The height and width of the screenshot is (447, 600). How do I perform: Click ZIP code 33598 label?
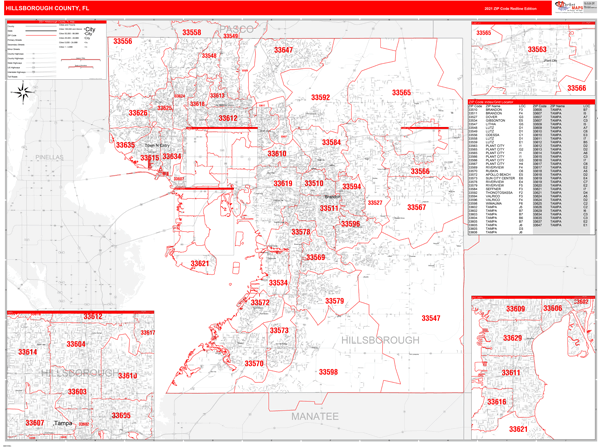point(327,372)
